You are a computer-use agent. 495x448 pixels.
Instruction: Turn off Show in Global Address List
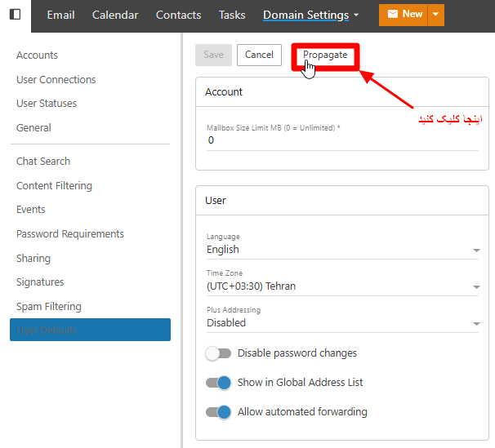[218, 383]
